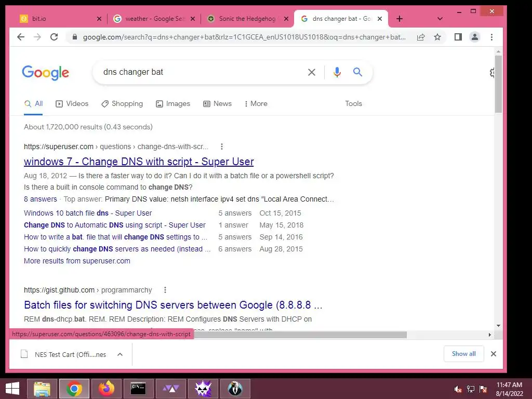Select the Videos search filter
Viewport: 532px width, 399px height.
pyautogui.click(x=72, y=104)
